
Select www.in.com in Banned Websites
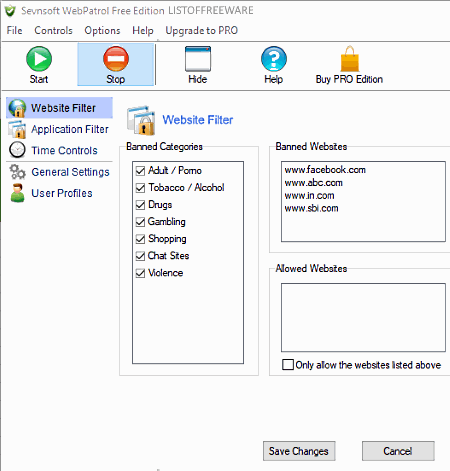point(309,196)
